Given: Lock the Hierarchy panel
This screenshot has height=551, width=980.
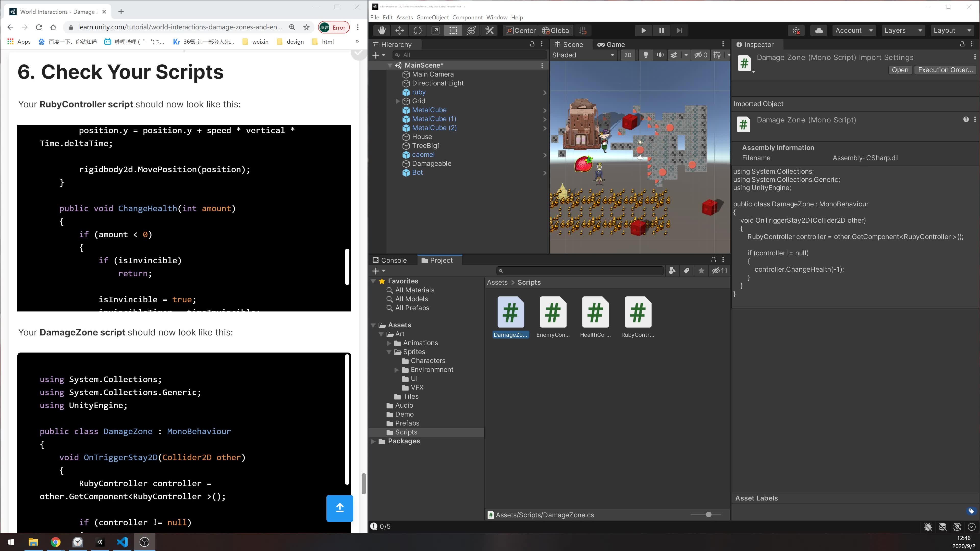Looking at the screenshot, I should coord(532,44).
